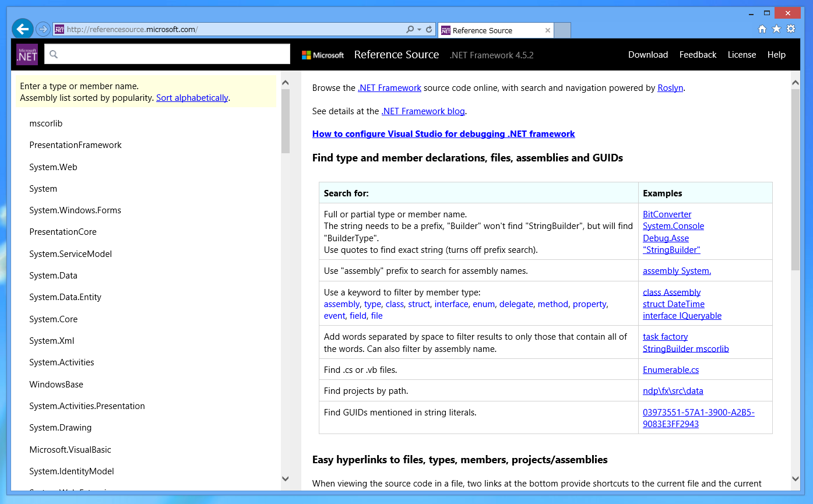The height and width of the screenshot is (504, 813).
Task: Focus the type or member search box
Action: (x=167, y=54)
